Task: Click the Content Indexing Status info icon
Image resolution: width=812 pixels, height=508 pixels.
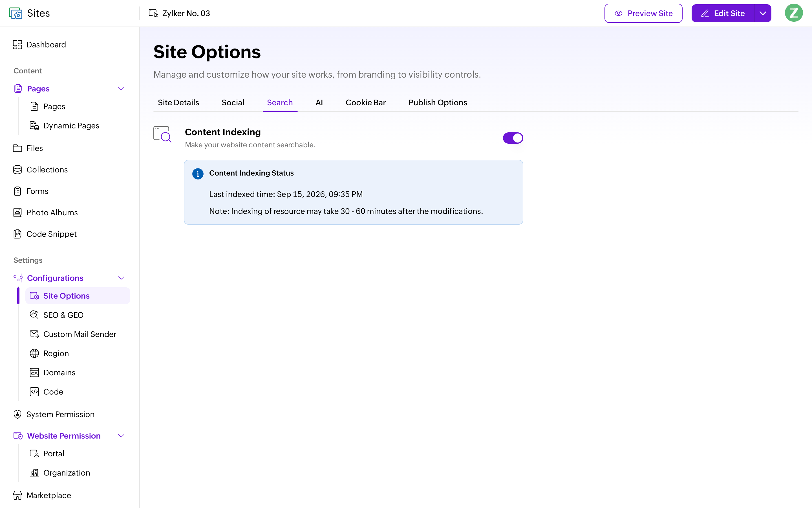Action: [198, 174]
